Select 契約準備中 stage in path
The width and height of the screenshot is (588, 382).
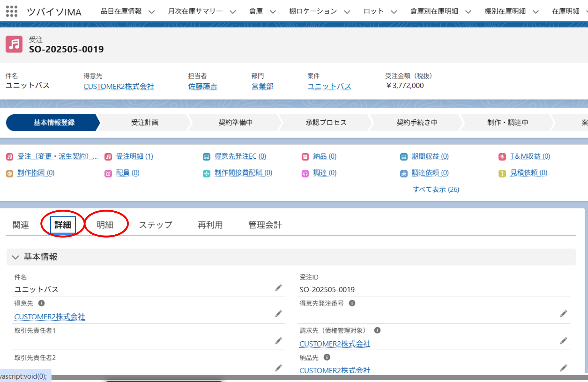236,122
